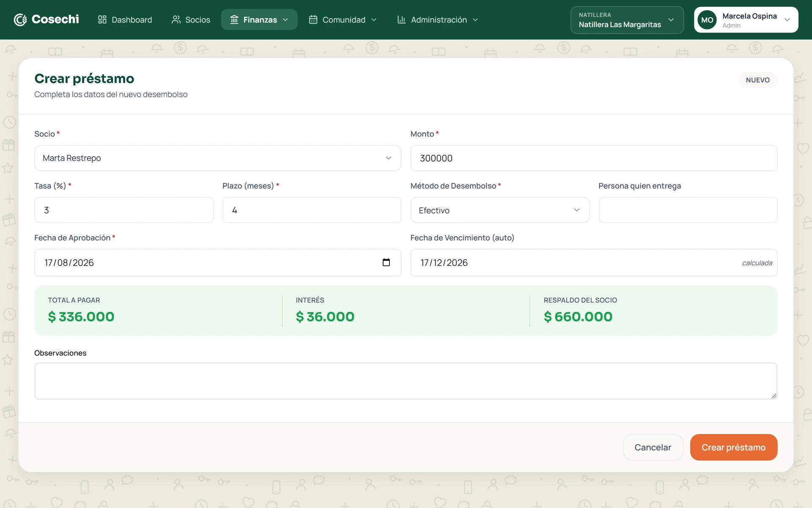Click the Observaciones resize handle
Viewport: 812px width, 508px height.
point(774,395)
